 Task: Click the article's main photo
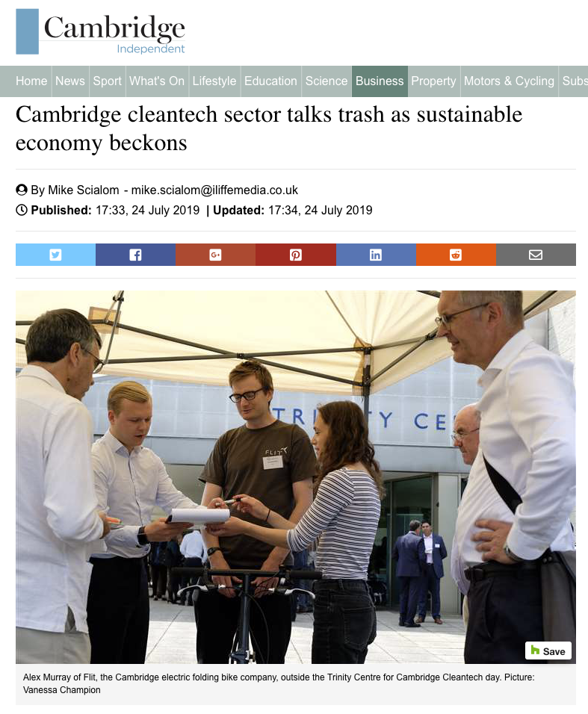coord(296,476)
